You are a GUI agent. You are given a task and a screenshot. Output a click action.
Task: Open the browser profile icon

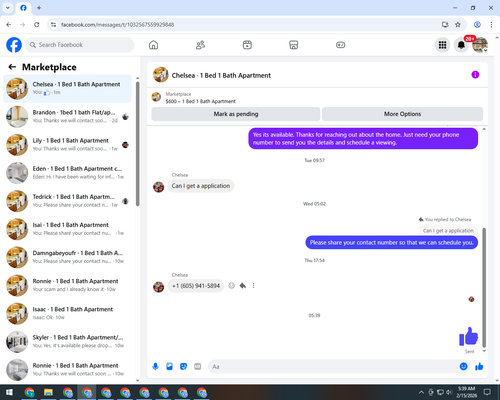[477, 25]
